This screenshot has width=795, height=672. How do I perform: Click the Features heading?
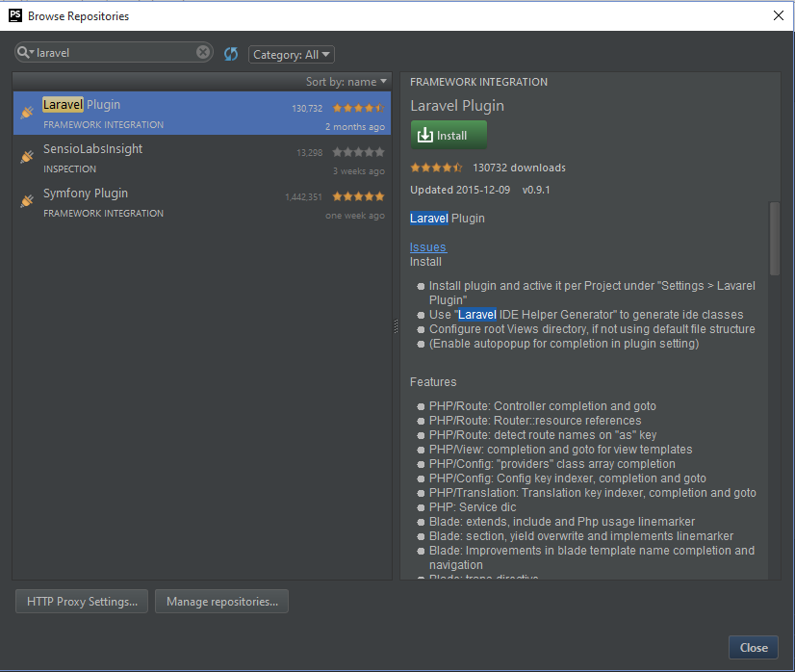coord(433,382)
